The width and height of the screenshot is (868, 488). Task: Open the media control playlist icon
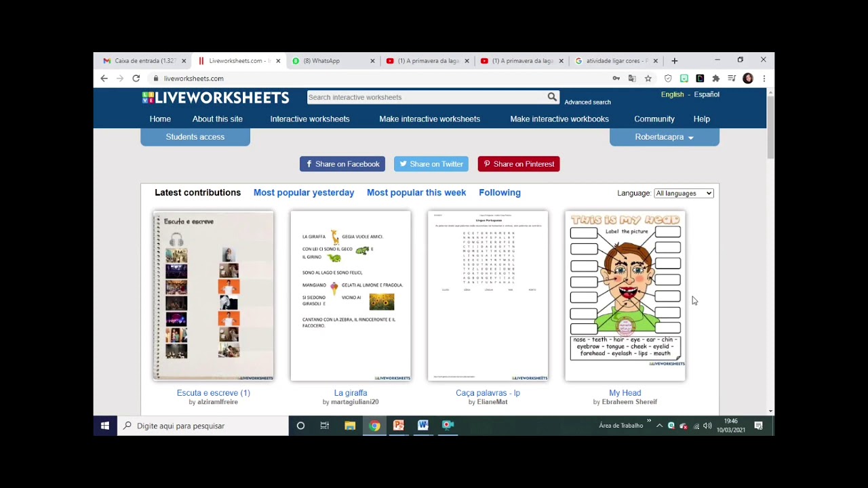tap(732, 79)
